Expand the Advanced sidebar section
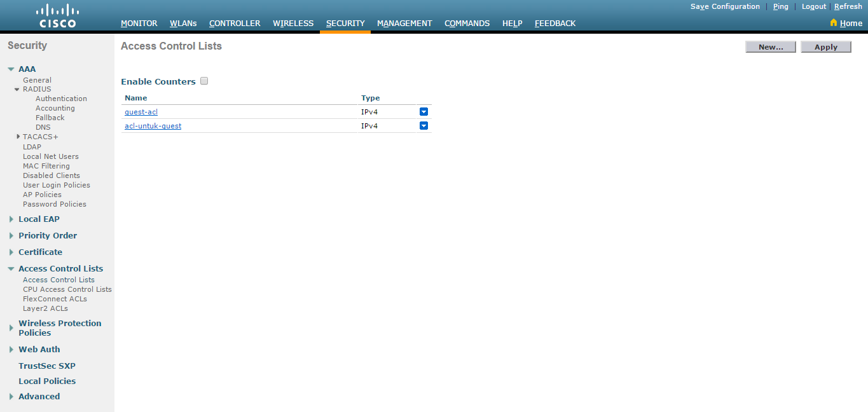This screenshot has height=412, width=868. (11, 396)
